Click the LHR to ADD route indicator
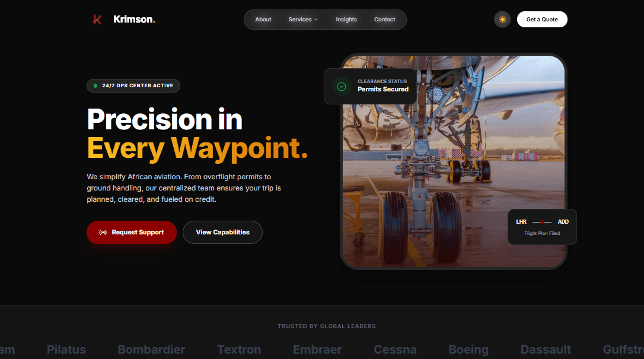Screen dimensions: 644x359 coord(542,222)
